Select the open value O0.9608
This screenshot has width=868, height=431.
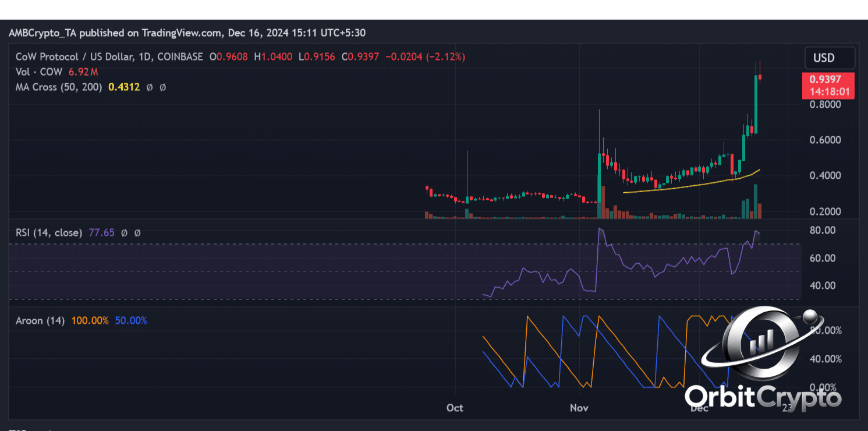[x=229, y=56]
